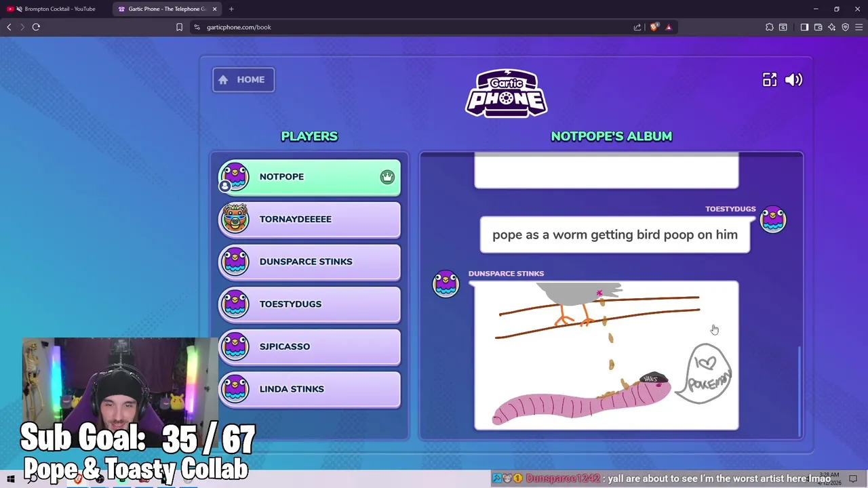
Task: Click the worm and bird drawing
Action: (x=606, y=356)
